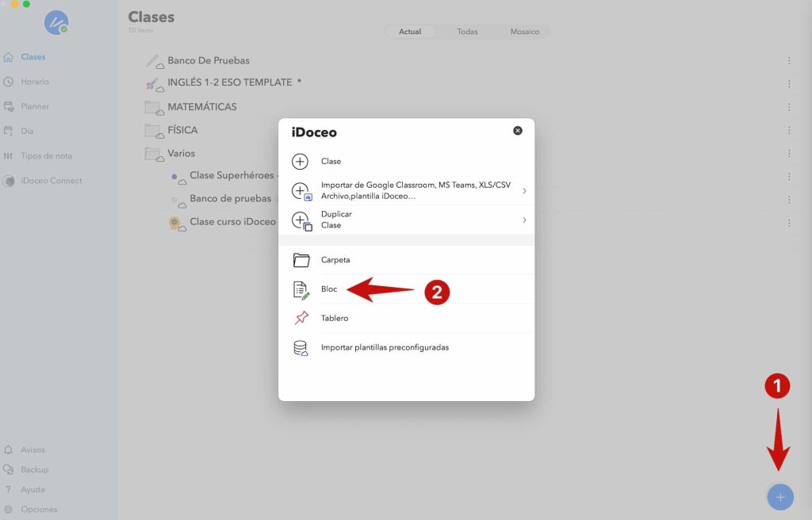Click the MATEMÁTICAS folder icon
Image resolution: width=812 pixels, height=520 pixels.
tap(155, 108)
